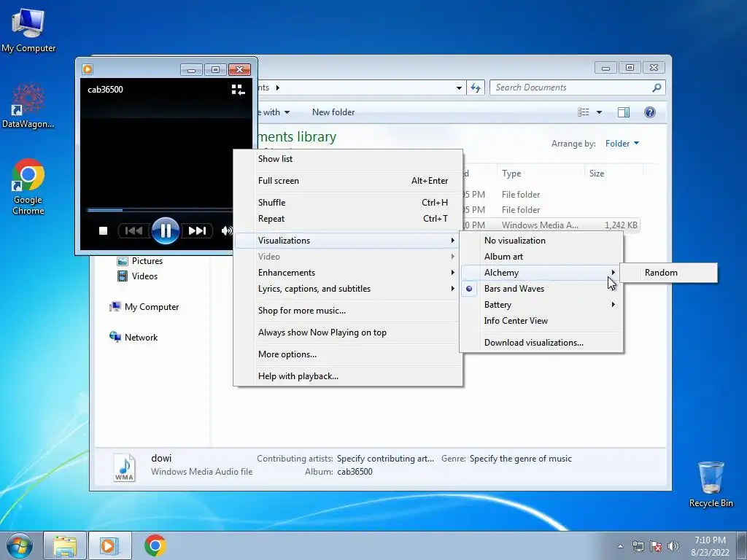Open My Computer desktop icon
This screenshot has height=560, width=747.
click(28, 31)
